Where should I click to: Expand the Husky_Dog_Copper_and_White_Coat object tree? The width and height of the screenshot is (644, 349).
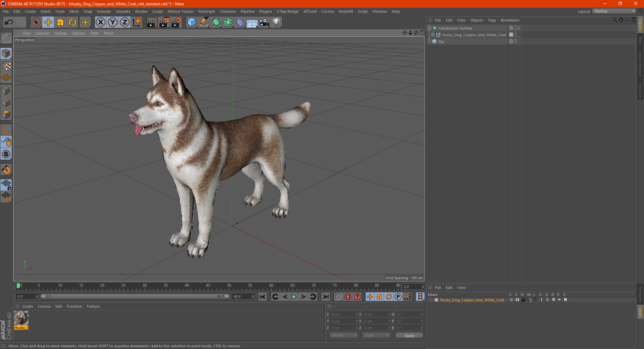click(433, 35)
